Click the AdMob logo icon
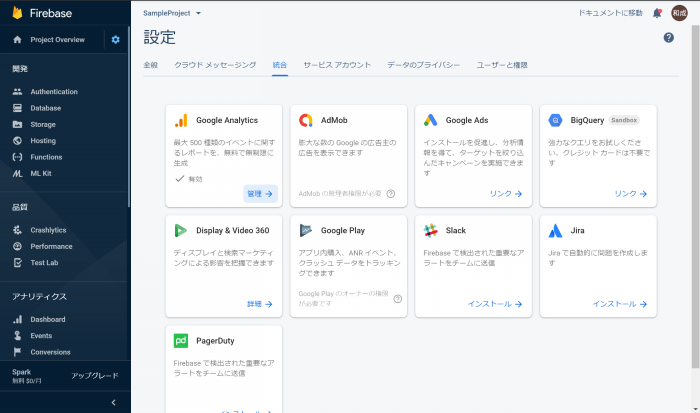 [306, 120]
